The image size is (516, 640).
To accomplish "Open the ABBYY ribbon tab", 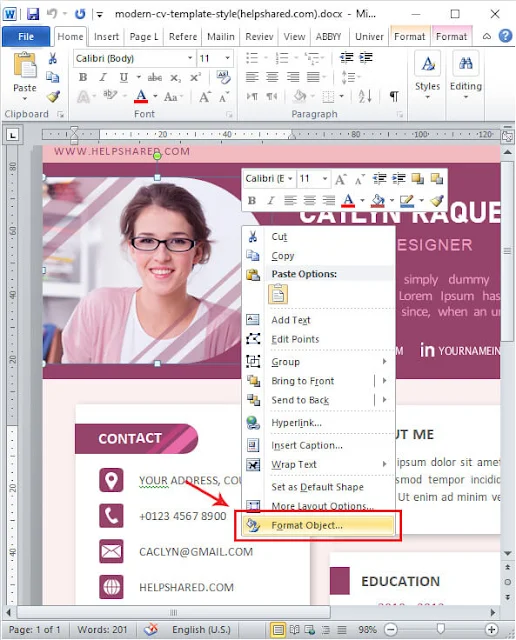I will pos(329,37).
